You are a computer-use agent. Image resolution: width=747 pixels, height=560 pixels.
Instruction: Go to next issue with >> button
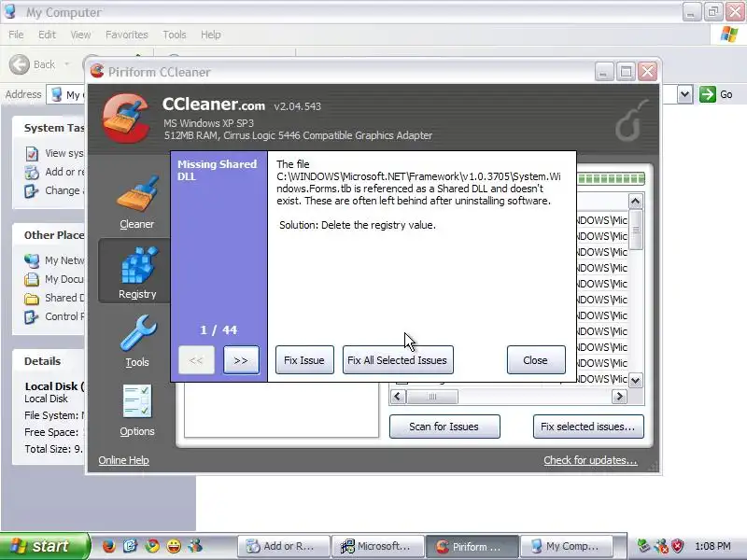241,360
